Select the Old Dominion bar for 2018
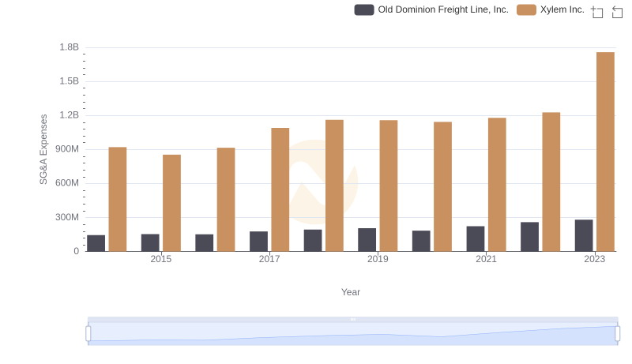Image resolution: width=632 pixels, height=364 pixels. pos(313,241)
